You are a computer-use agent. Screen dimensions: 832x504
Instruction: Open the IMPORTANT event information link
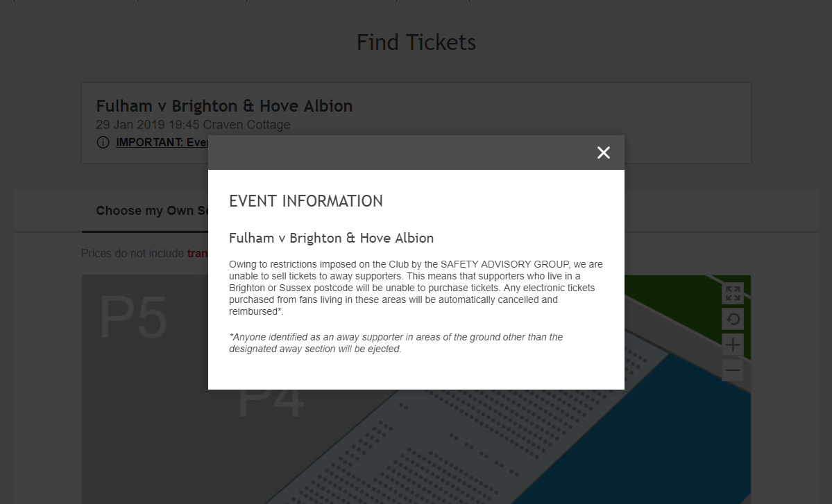tap(162, 142)
